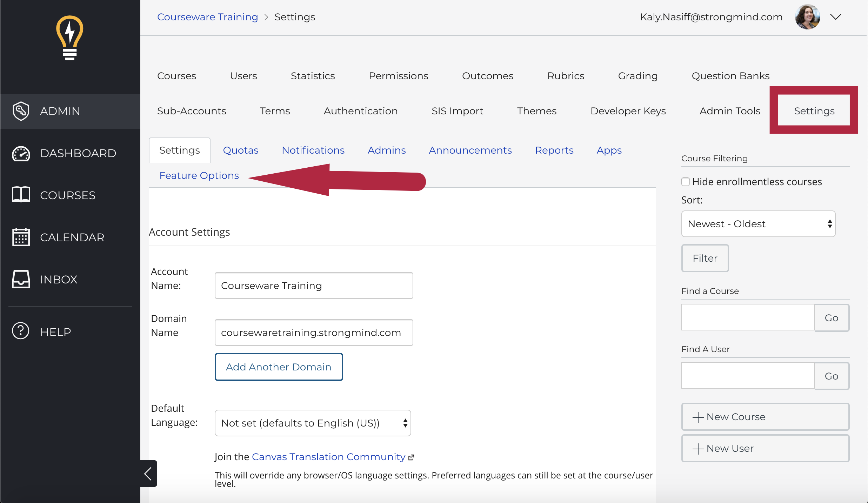Open the Help question mark icon

21,331
